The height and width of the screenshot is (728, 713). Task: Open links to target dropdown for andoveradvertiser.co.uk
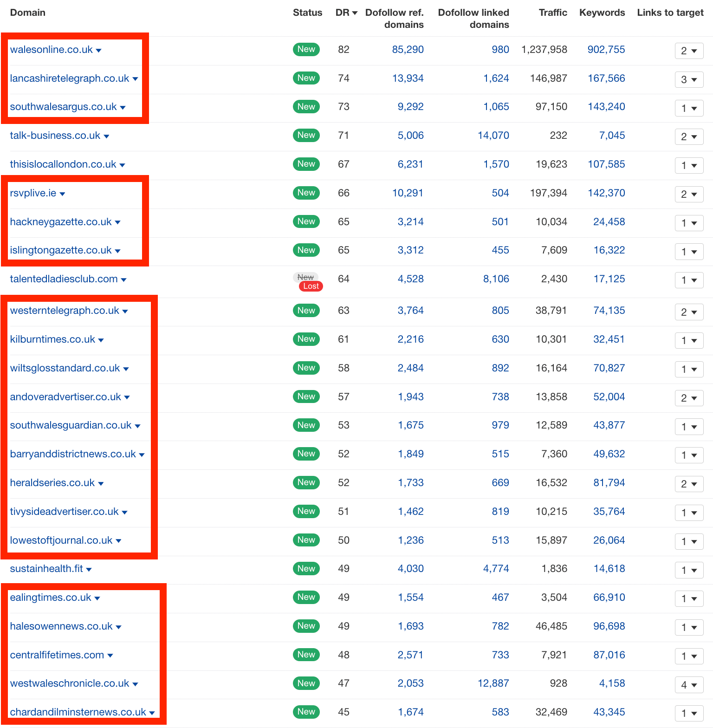point(689,398)
